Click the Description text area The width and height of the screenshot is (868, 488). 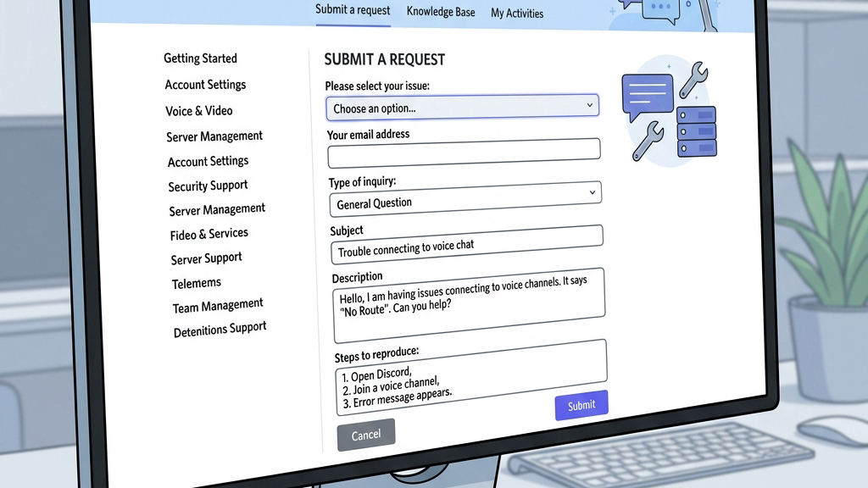[469, 305]
